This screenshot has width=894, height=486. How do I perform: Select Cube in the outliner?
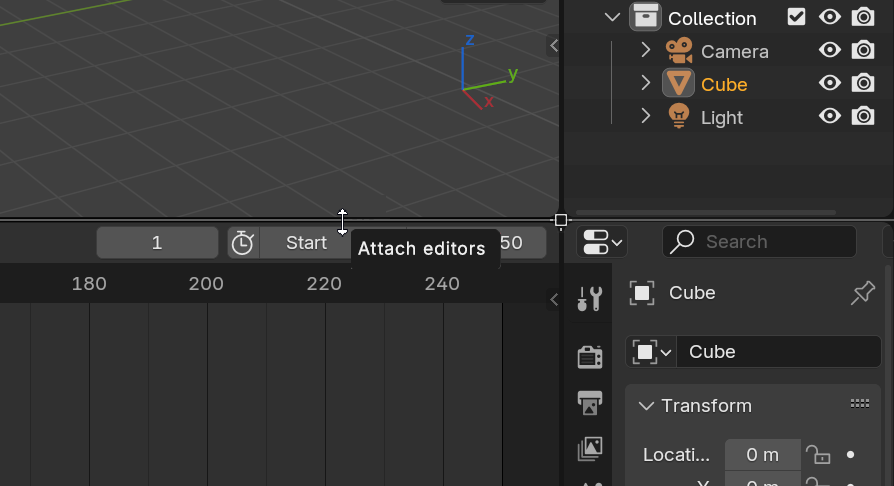[x=724, y=84]
